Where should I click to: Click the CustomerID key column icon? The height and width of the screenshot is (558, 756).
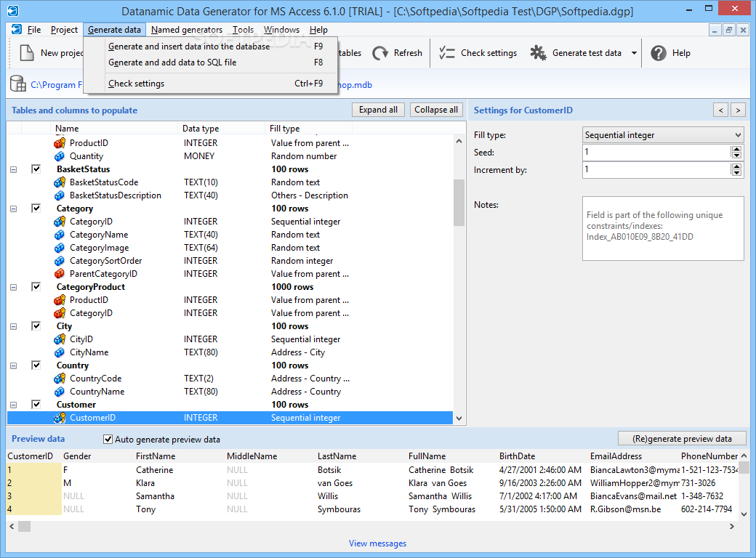tap(60, 418)
